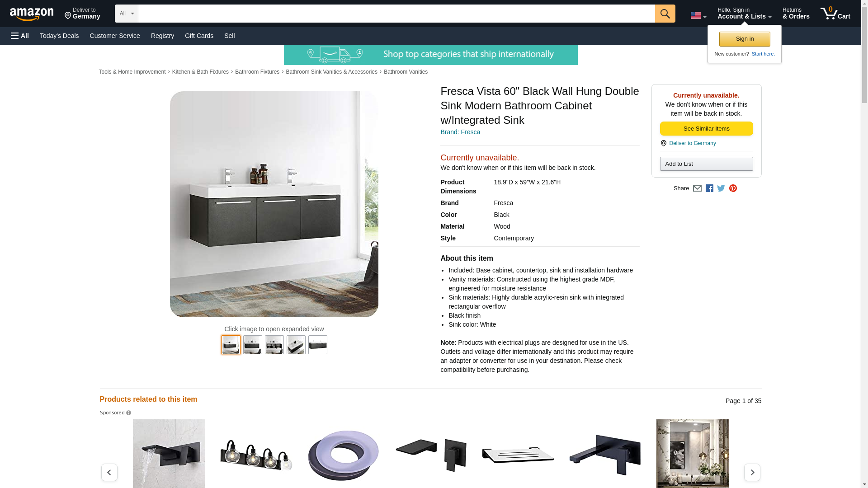The image size is (868, 488).
Task: Expand the search category All dropdown
Action: tap(126, 14)
